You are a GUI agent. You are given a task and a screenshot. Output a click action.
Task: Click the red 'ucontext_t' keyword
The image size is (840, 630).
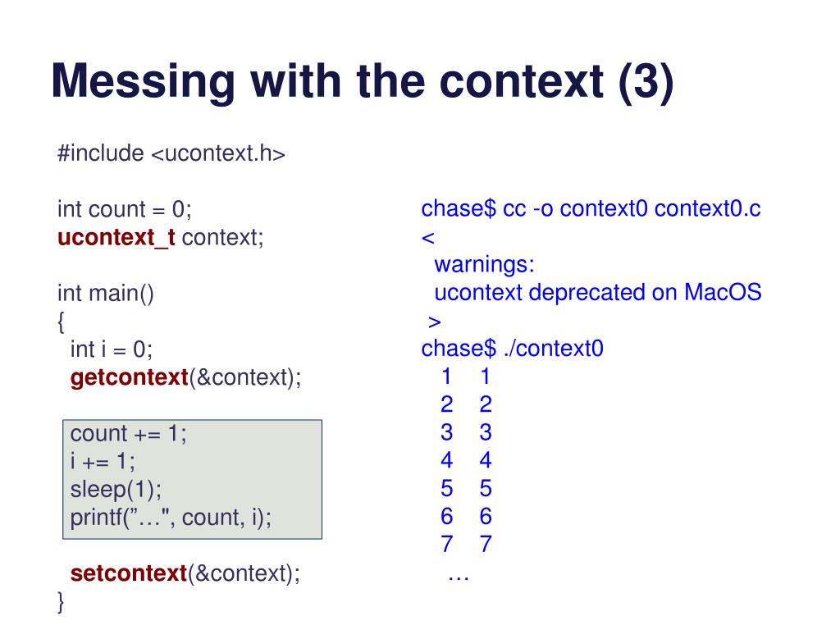click(116, 237)
